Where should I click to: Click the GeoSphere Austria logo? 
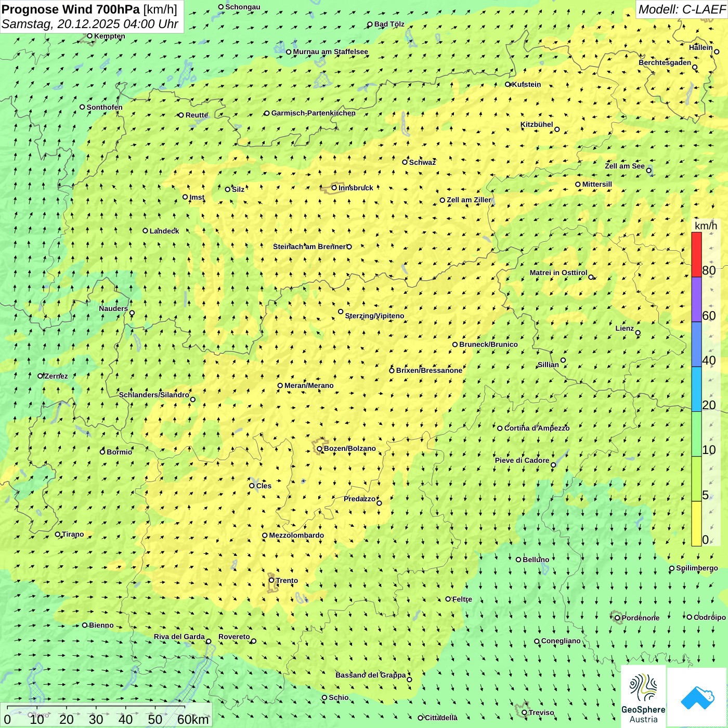(x=643, y=698)
